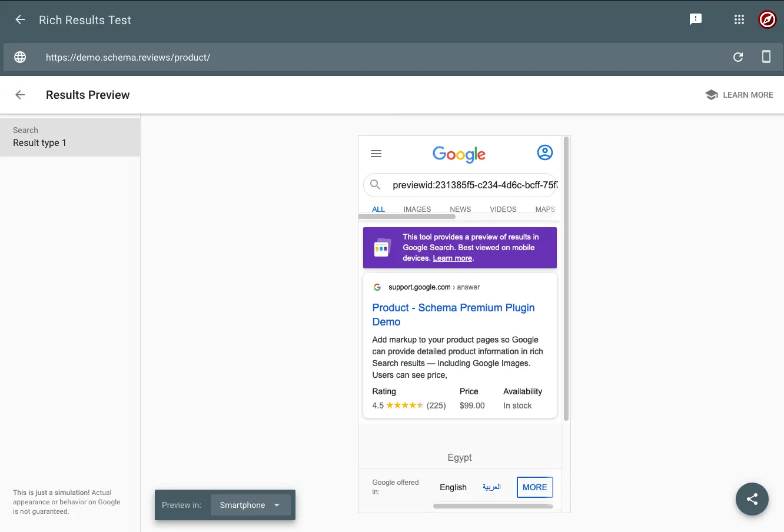Go back using the Results Preview arrow
Viewport: 784px width, 532px height.
19,95
